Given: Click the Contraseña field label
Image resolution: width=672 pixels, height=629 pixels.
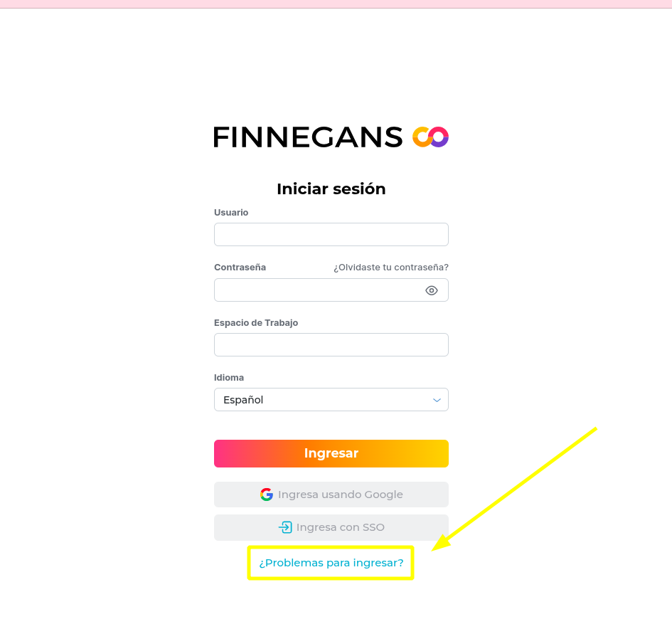Looking at the screenshot, I should (x=240, y=268).
